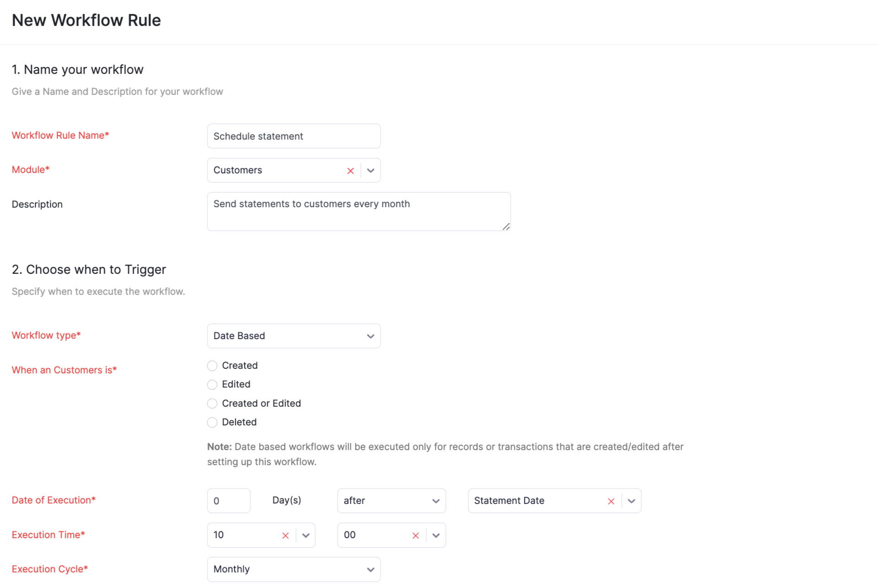Select the Created radio option
The height and width of the screenshot is (588, 877).
click(212, 366)
